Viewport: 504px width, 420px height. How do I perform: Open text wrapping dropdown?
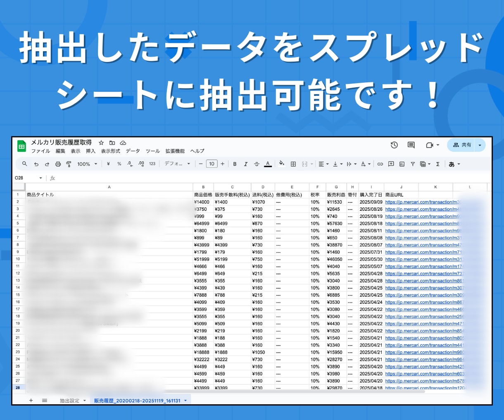[x=351, y=164]
